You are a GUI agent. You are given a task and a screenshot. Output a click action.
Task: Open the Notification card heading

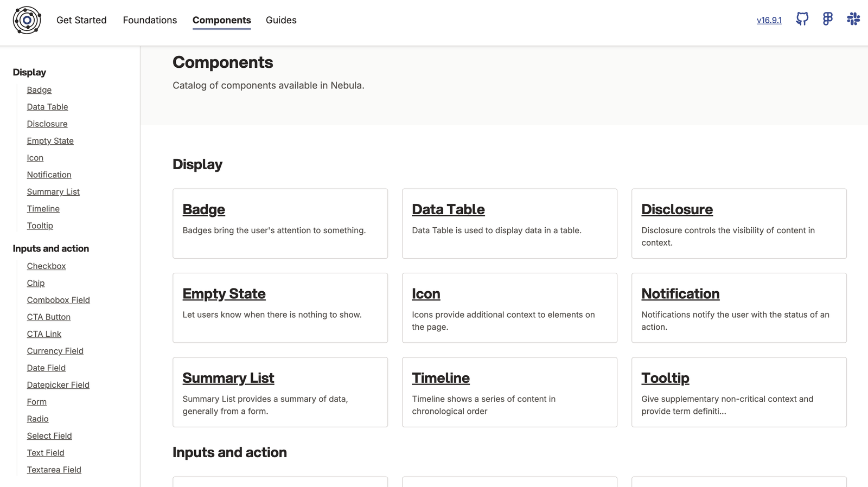680,293
